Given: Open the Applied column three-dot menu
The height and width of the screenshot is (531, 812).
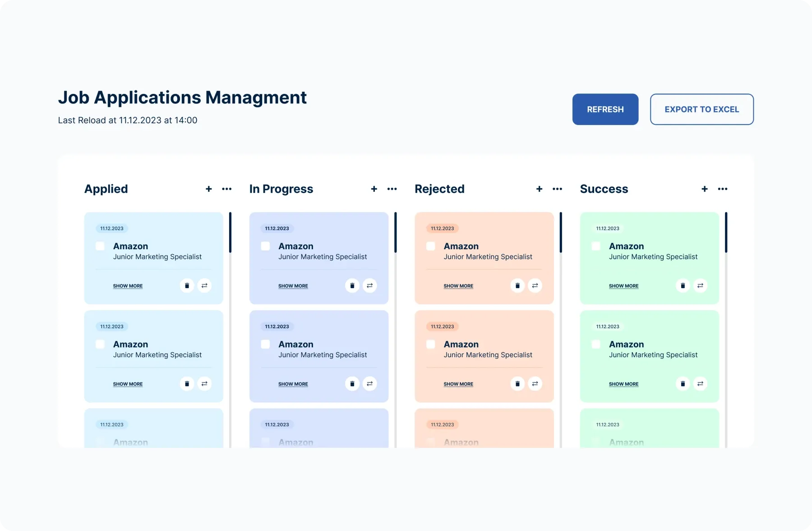Looking at the screenshot, I should point(227,189).
